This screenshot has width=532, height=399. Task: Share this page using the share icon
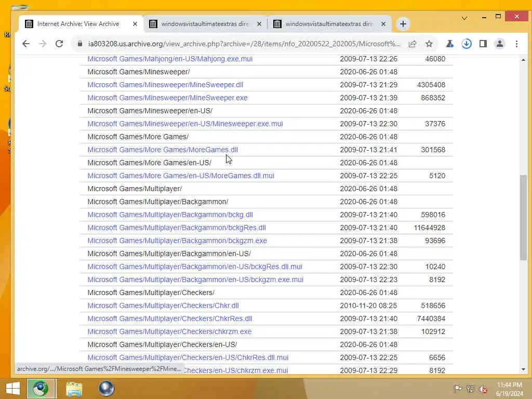tap(413, 44)
